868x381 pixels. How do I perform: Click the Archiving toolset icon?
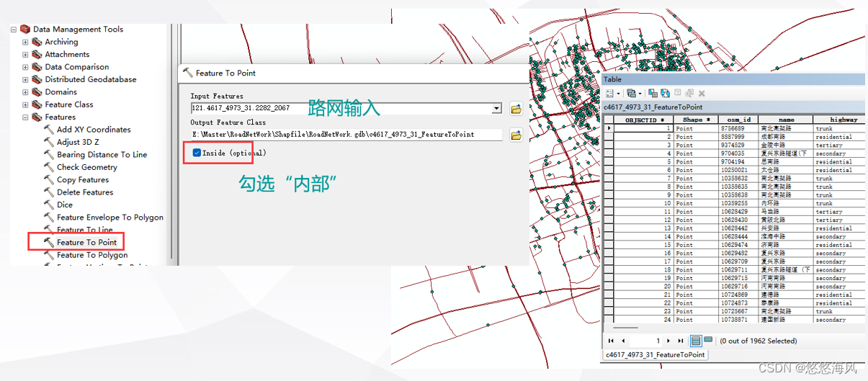[37, 42]
